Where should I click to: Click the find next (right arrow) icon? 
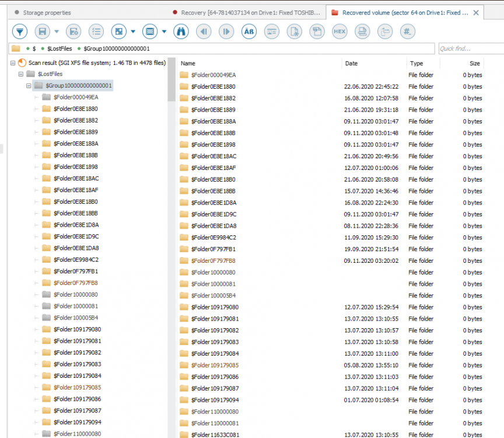point(226,32)
